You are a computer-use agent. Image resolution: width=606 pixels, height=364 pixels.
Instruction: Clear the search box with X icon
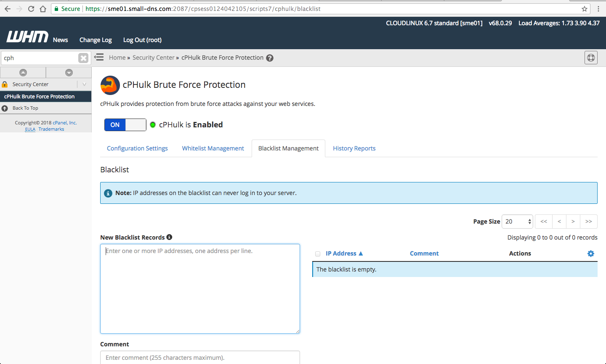pyautogui.click(x=83, y=58)
